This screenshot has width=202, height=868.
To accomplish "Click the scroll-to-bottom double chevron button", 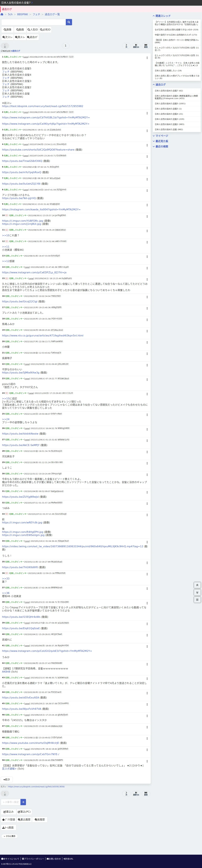I will coord(198,592).
